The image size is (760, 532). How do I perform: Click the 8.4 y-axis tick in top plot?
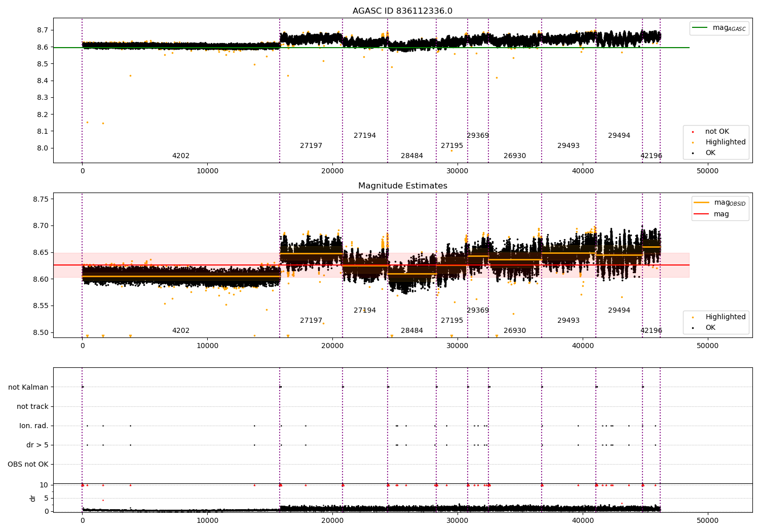tap(43, 81)
